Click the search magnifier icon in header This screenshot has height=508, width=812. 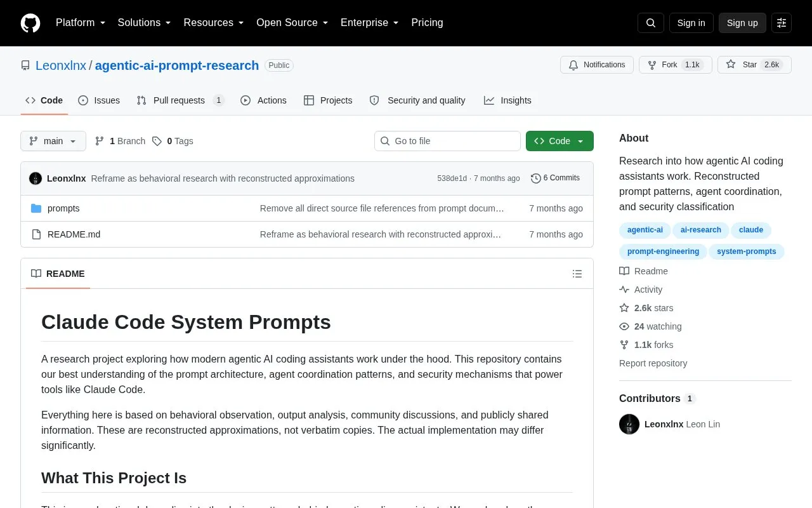click(651, 23)
